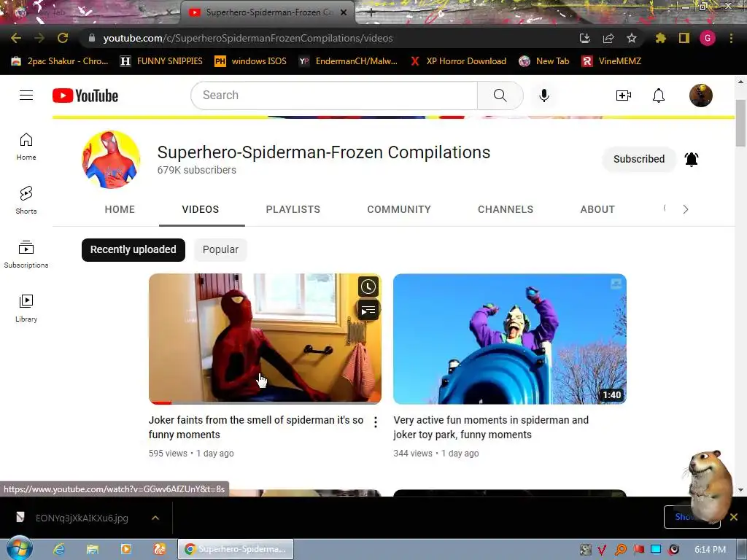Click the Spiderman channel avatar
747x560 pixels.
click(111, 160)
